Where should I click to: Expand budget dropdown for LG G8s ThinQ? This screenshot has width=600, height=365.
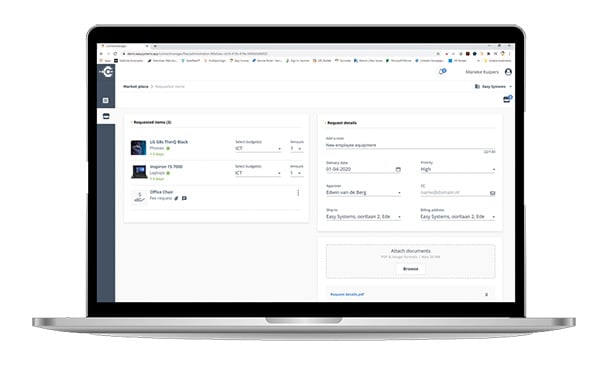258,148
